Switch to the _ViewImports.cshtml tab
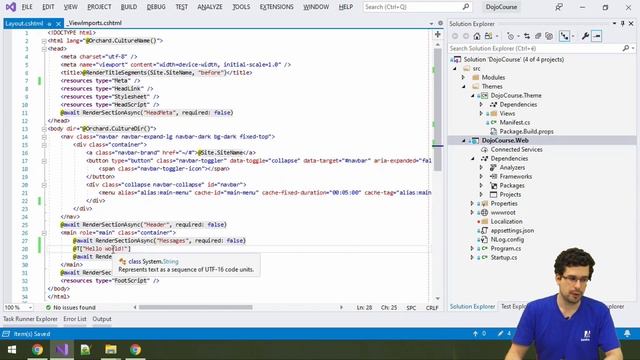The image size is (640, 360). click(94, 23)
